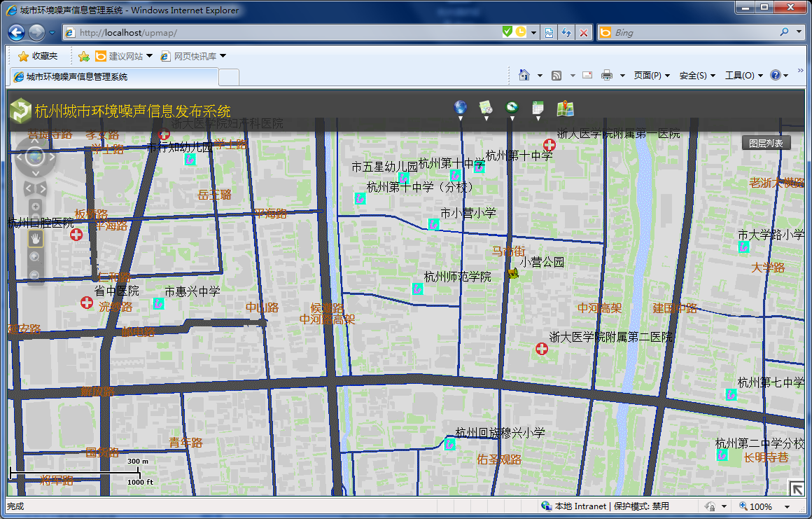812x519 pixels.
Task: Open the data table toolbar icon
Action: tap(538, 109)
